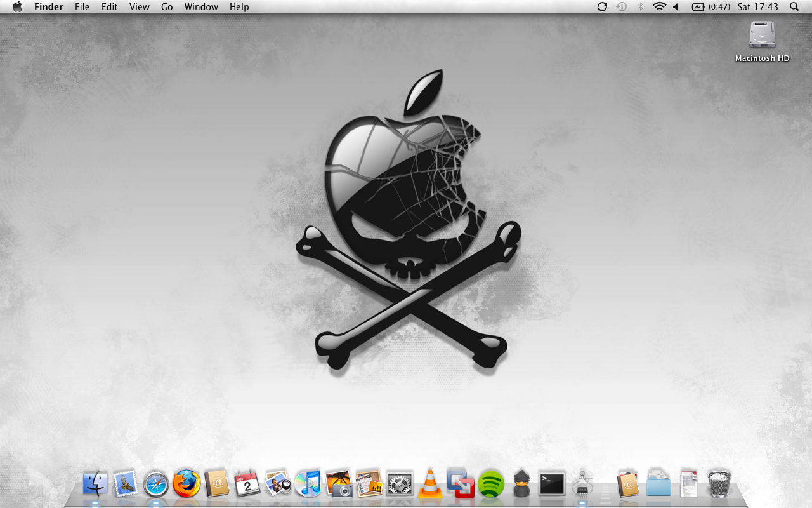
Task: Open Address Book next to Firefox
Action: point(217,484)
